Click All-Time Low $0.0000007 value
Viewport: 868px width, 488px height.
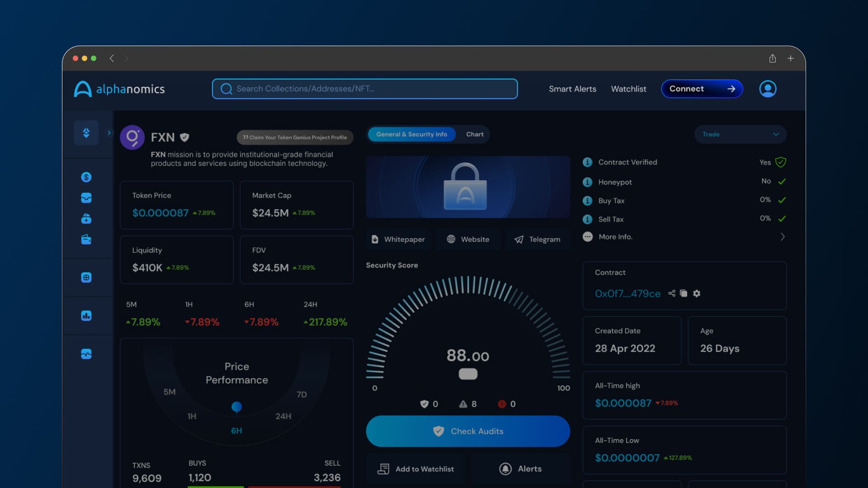click(627, 458)
